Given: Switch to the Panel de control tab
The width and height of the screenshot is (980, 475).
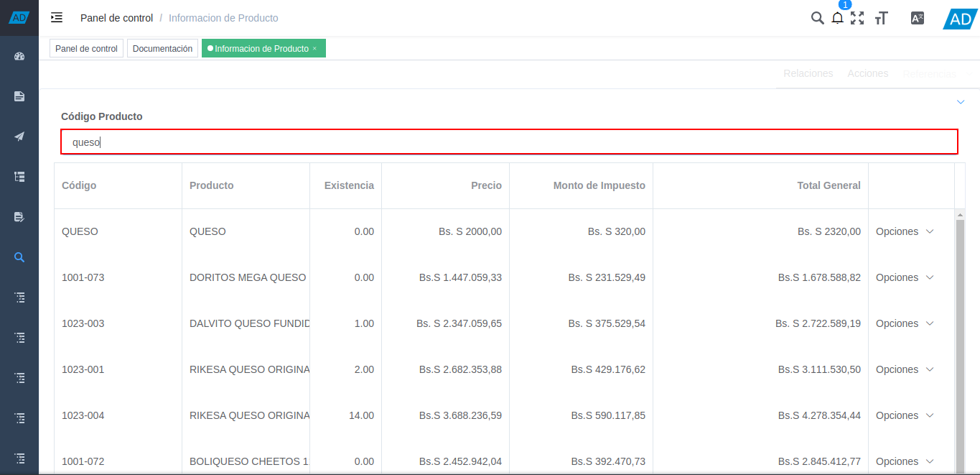Looking at the screenshot, I should [86, 49].
